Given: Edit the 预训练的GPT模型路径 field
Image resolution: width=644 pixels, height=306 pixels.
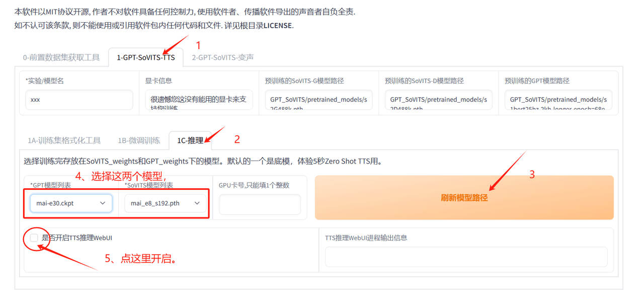Looking at the screenshot, I should (558, 100).
